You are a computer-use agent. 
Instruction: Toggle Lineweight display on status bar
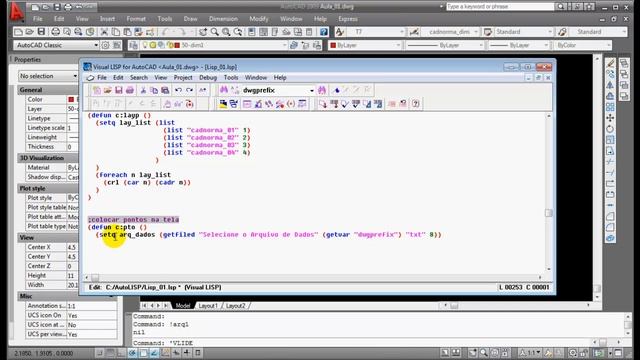pos(187,353)
